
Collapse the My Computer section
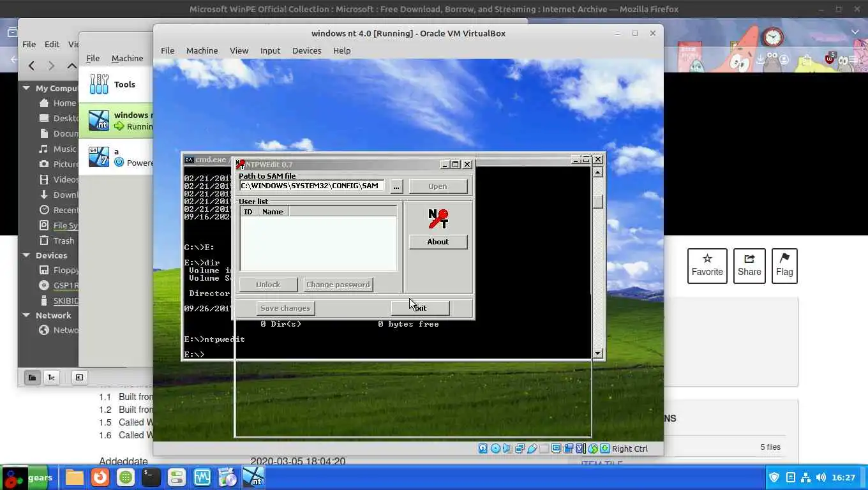click(x=26, y=88)
